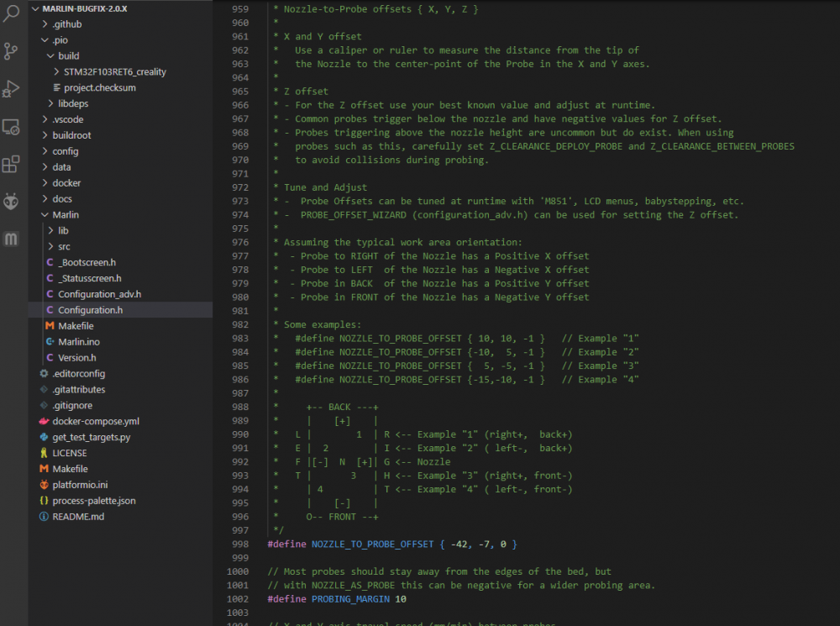This screenshot has height=626, width=840.
Task: Select Configuration.h in the explorer
Action: (x=90, y=310)
